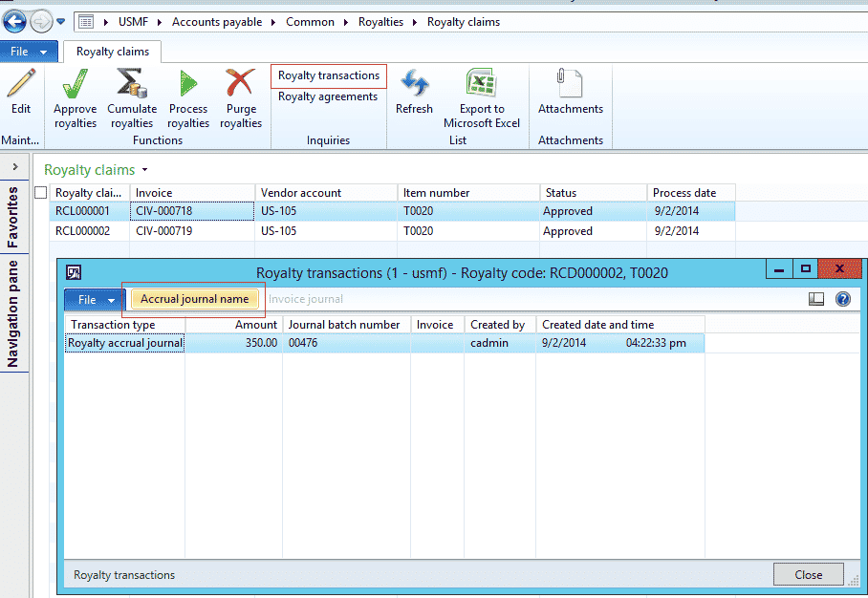
Task: Click Royalties in the breadcrumb
Action: [380, 22]
